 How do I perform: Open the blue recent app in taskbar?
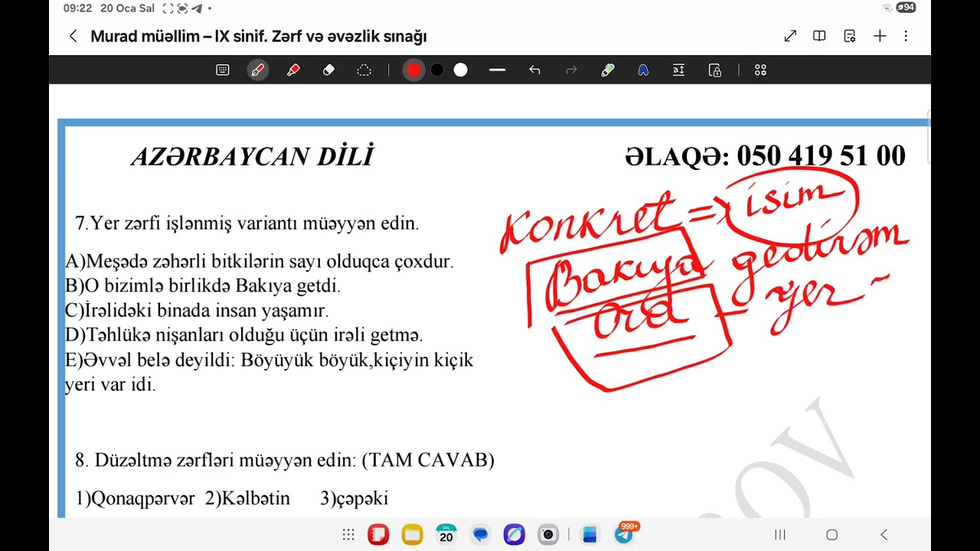(590, 534)
